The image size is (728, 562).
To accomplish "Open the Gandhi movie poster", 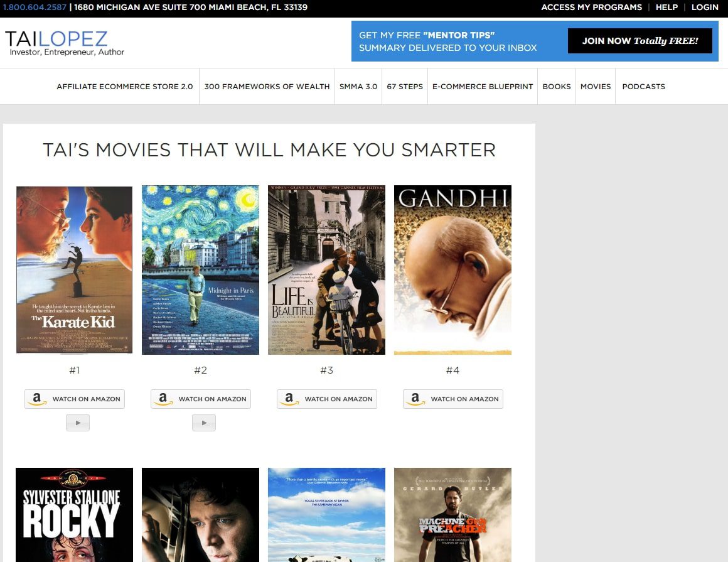I will (x=452, y=270).
